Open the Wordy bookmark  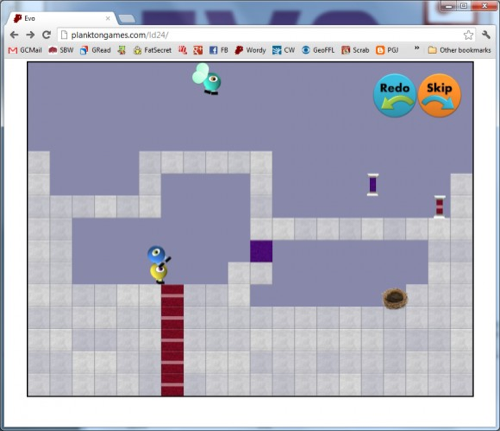point(250,50)
